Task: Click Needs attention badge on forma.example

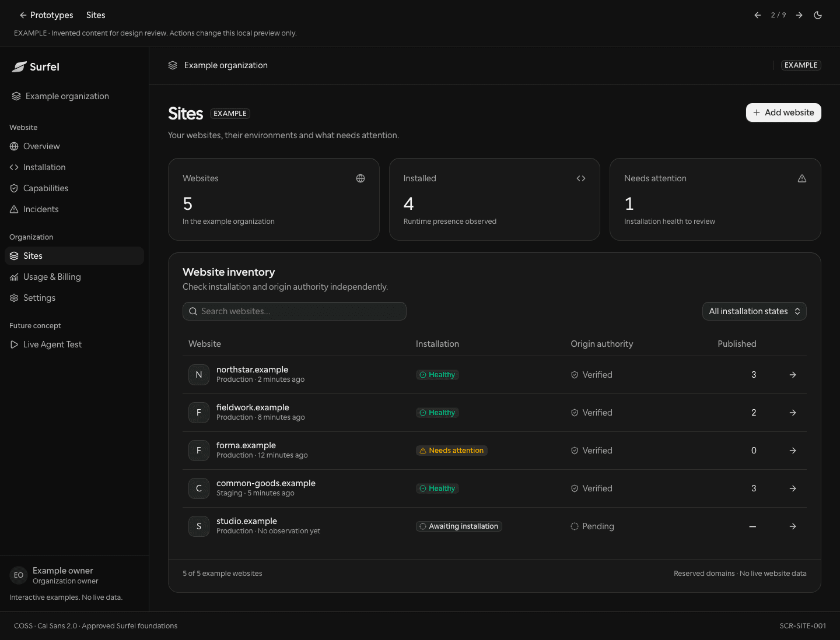Action: point(452,451)
